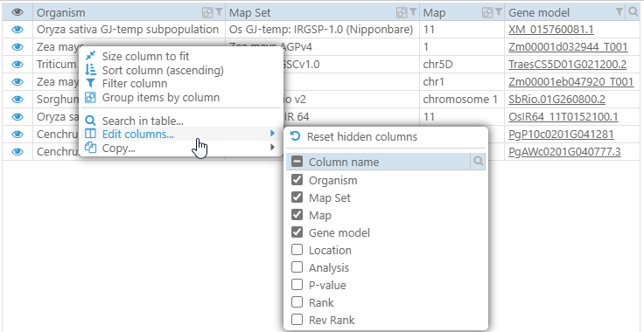Check the P-value column checkbox
This screenshot has width=644, height=332.
tap(297, 285)
